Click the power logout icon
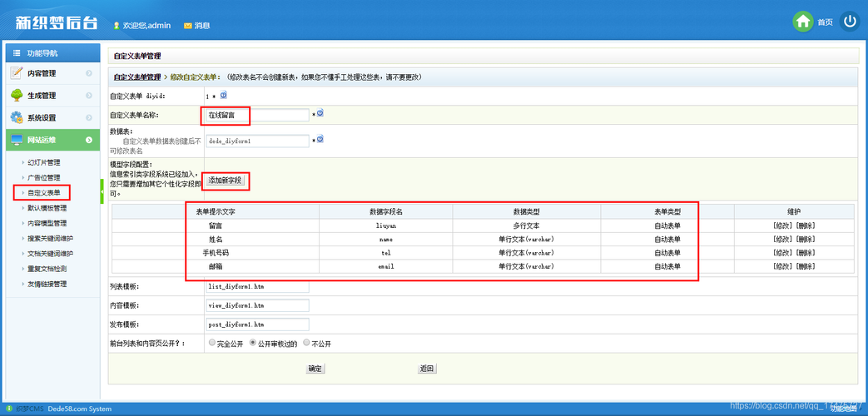This screenshot has width=868, height=416. coord(850,22)
